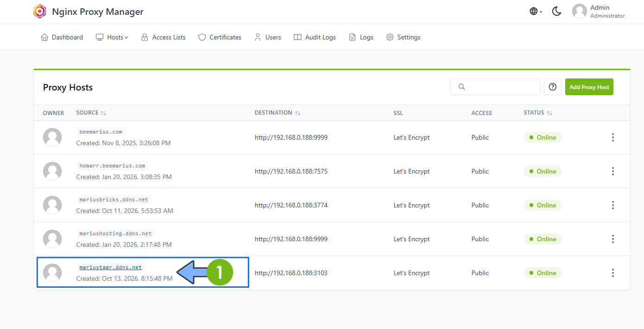Go to Dashboard tab

pos(62,37)
